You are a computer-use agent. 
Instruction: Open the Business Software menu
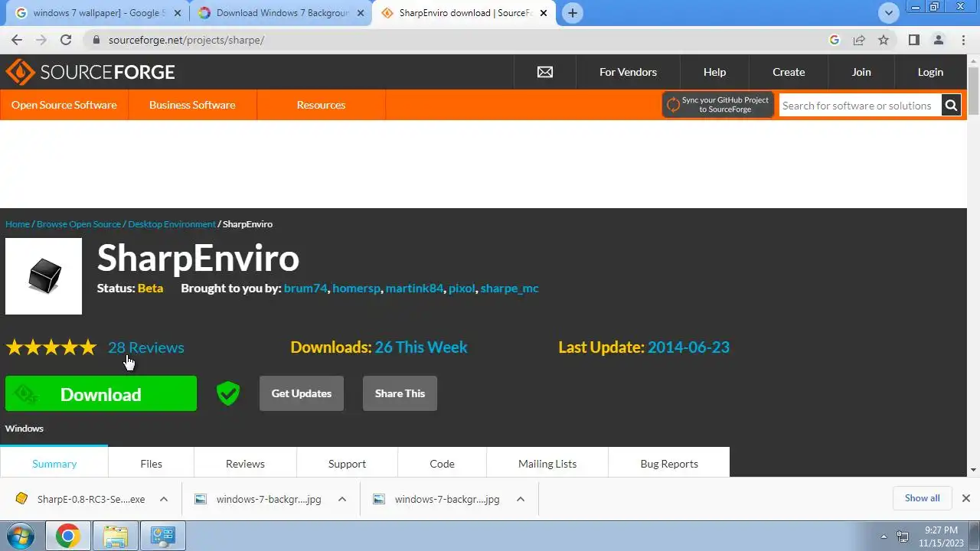point(192,105)
